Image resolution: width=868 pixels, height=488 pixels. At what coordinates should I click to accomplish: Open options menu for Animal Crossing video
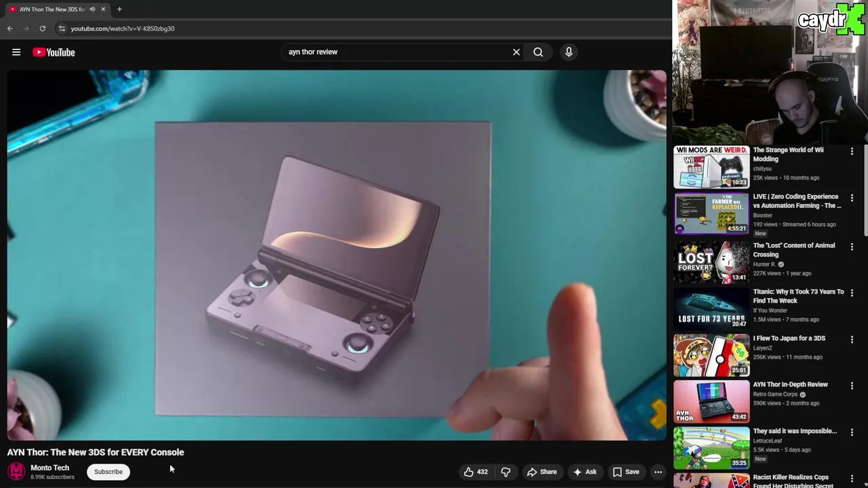pos(852,247)
